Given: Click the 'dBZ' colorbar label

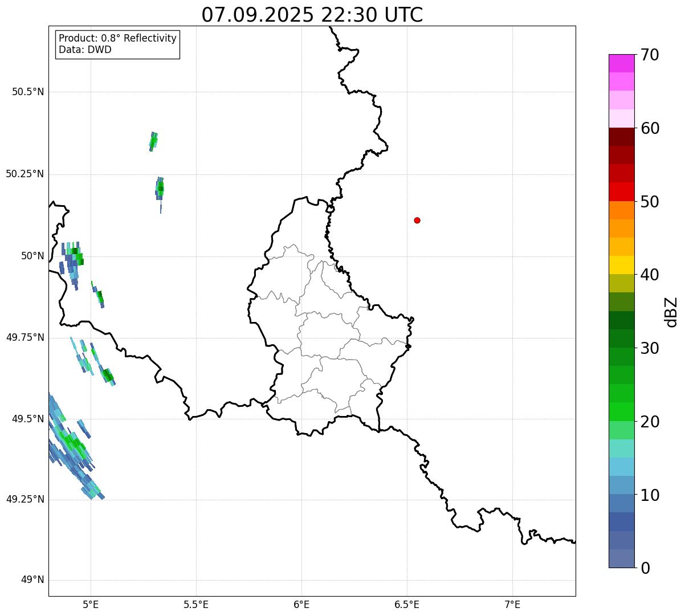Looking at the screenshot, I should click(x=671, y=312).
